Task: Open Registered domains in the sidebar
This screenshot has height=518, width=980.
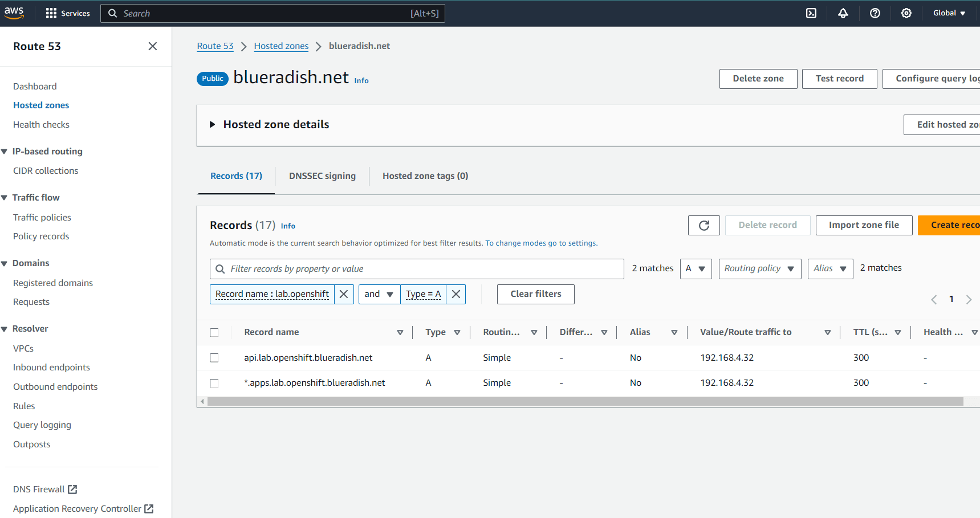Action: [x=53, y=283]
